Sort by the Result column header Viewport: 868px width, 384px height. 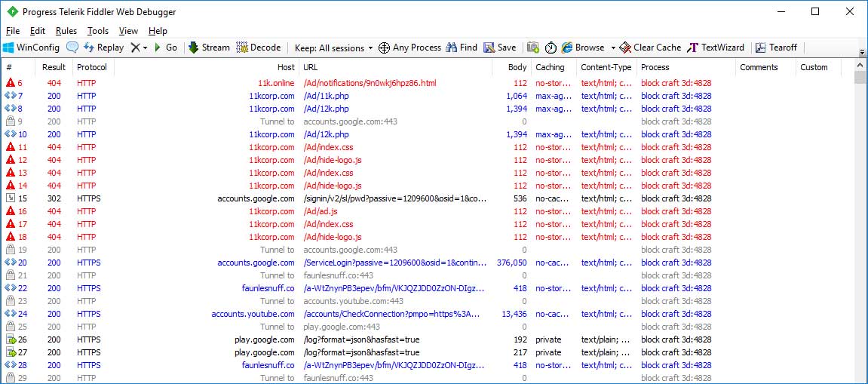[54, 68]
